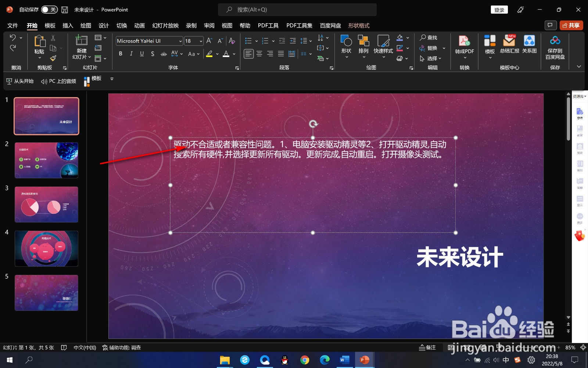Open Notes in the status bar
This screenshot has width=588, height=368.
tap(427, 347)
